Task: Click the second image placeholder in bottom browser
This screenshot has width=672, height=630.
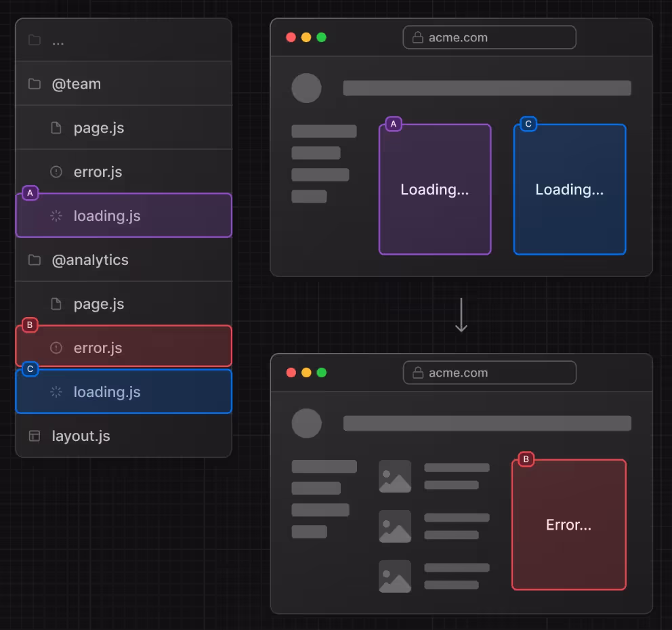Action: [x=395, y=526]
